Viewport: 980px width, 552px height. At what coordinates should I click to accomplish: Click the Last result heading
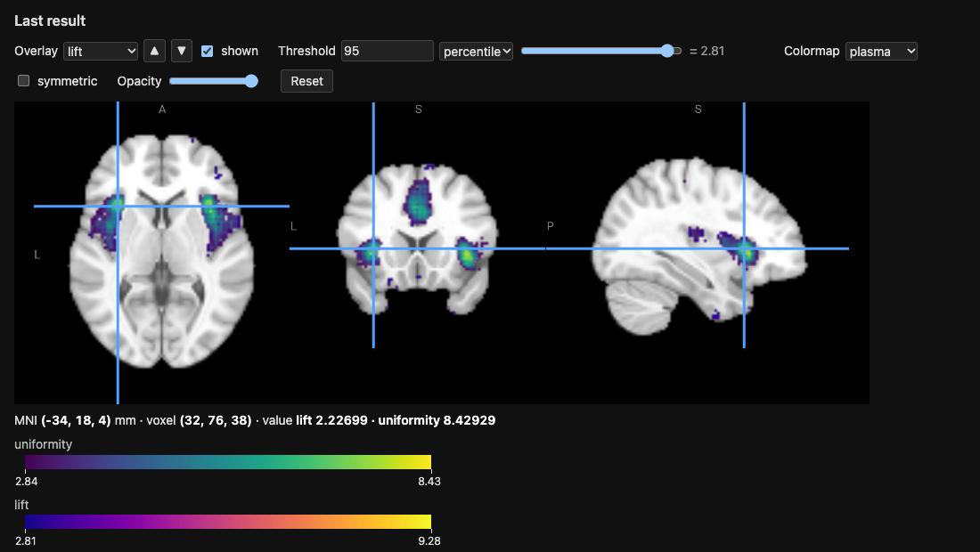50,20
